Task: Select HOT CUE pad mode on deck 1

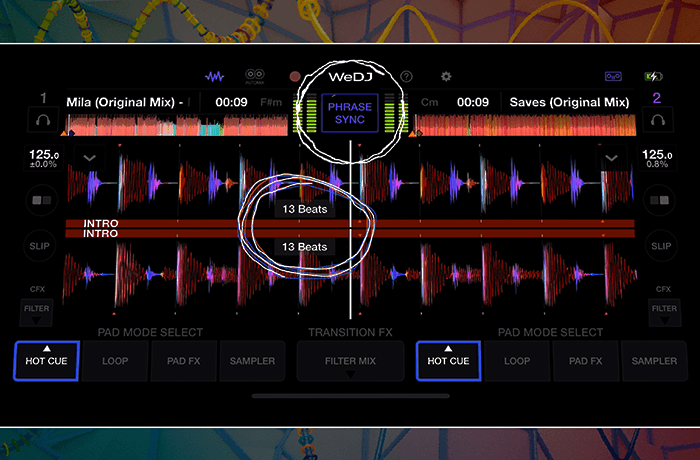Action: (x=46, y=361)
